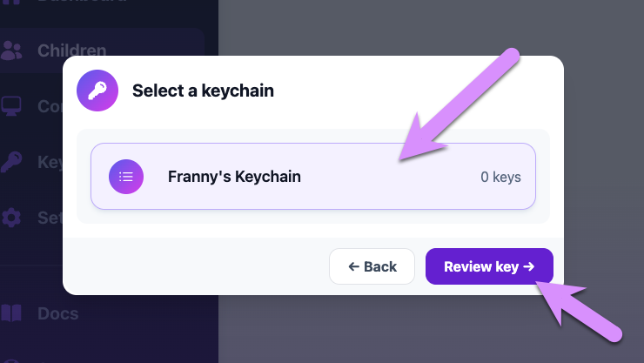Viewport: 644px width, 363px height.
Task: Select the Franny's Keychain option
Action: tap(313, 176)
